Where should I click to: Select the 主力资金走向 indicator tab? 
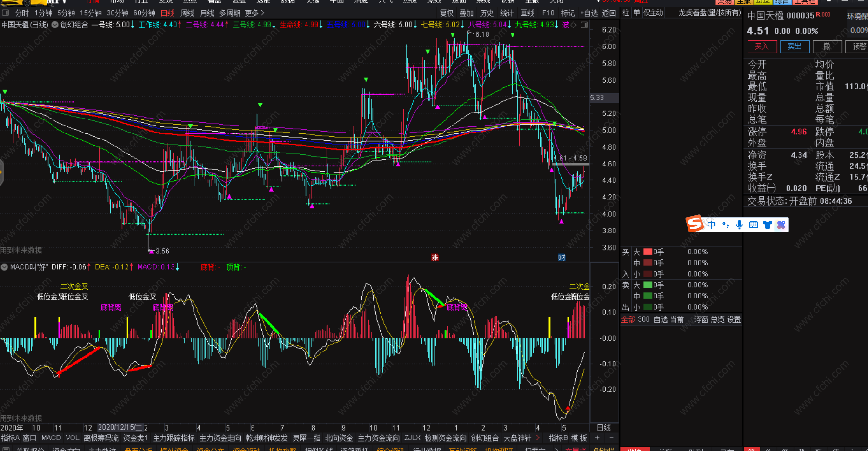point(220,438)
